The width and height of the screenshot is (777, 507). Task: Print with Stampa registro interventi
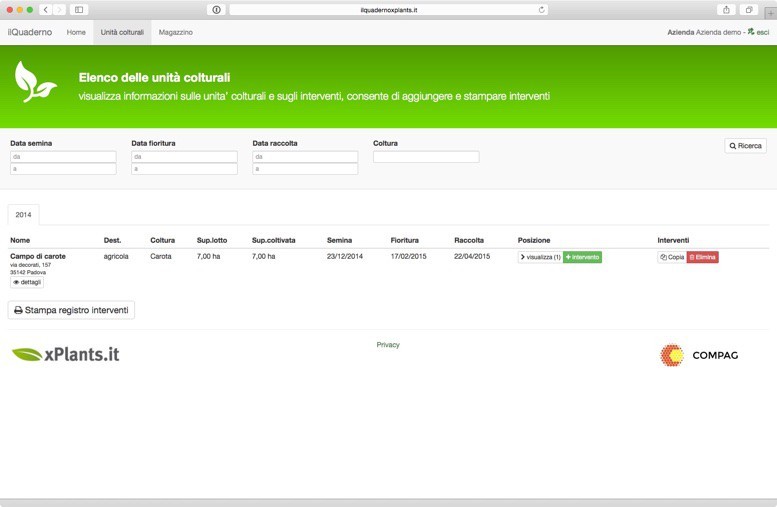[71, 310]
